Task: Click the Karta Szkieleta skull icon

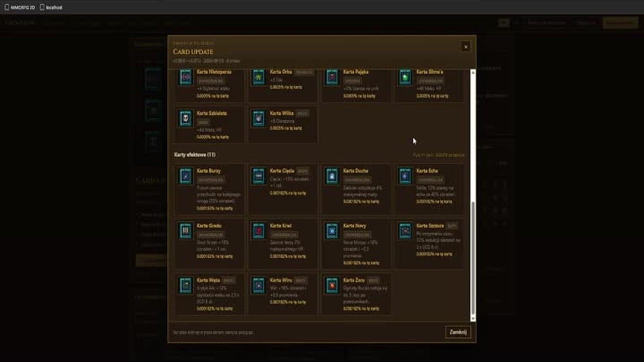Action: click(186, 118)
